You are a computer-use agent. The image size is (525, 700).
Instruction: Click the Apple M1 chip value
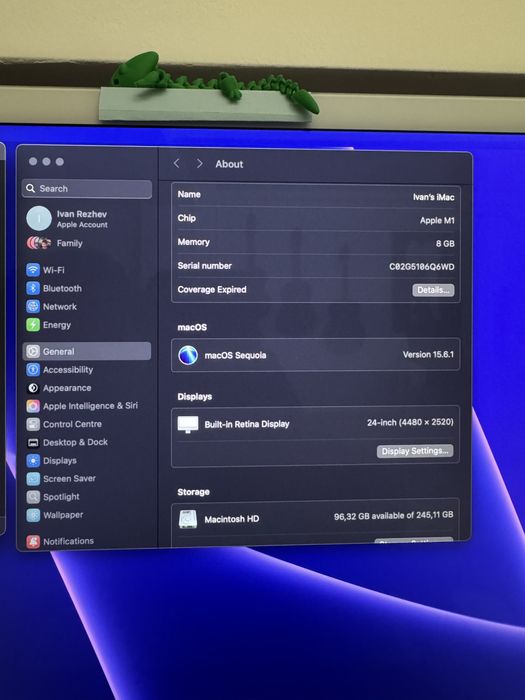coord(437,221)
